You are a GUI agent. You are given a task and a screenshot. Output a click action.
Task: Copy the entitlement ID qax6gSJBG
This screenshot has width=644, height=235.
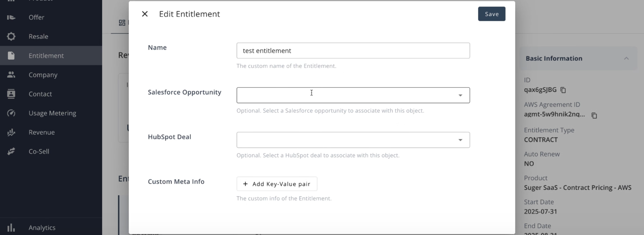click(x=563, y=90)
